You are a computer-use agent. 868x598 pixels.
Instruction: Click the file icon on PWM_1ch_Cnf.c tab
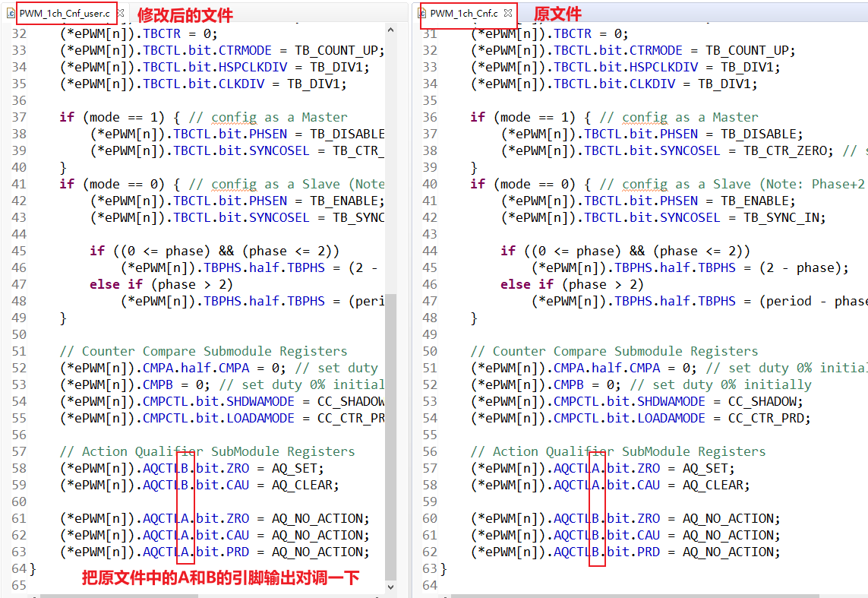point(422,14)
